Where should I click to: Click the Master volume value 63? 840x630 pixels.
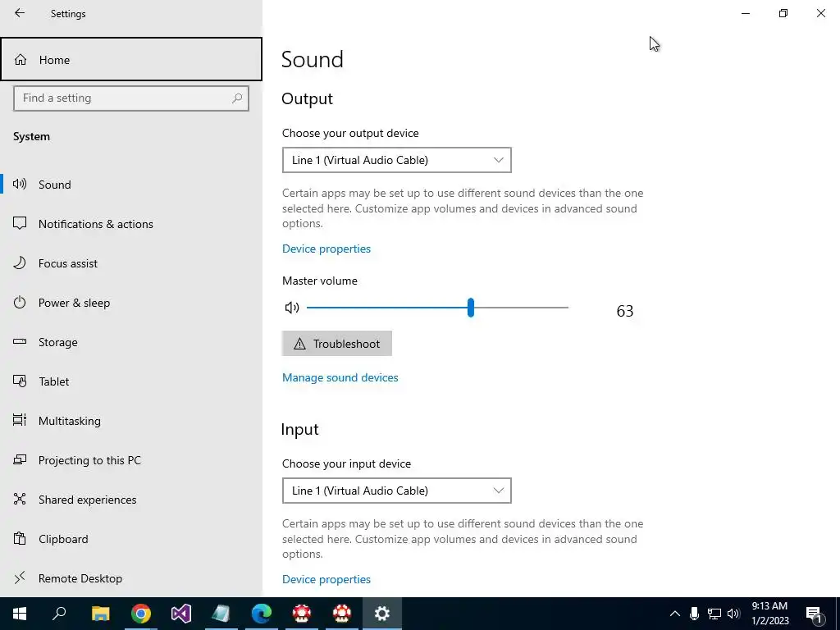tap(624, 311)
